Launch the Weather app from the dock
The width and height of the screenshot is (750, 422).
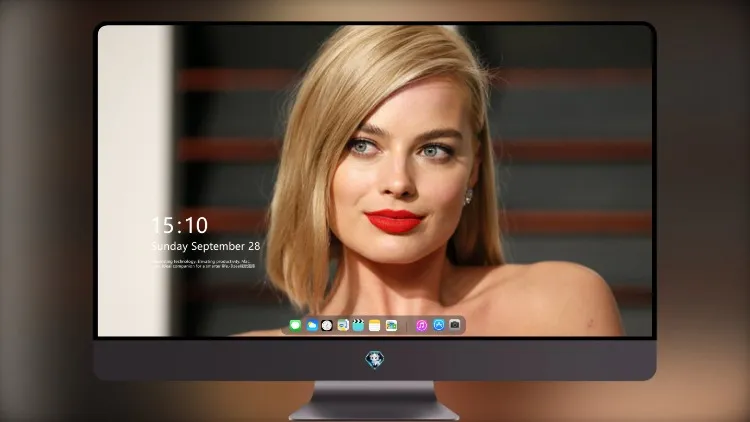click(x=312, y=325)
